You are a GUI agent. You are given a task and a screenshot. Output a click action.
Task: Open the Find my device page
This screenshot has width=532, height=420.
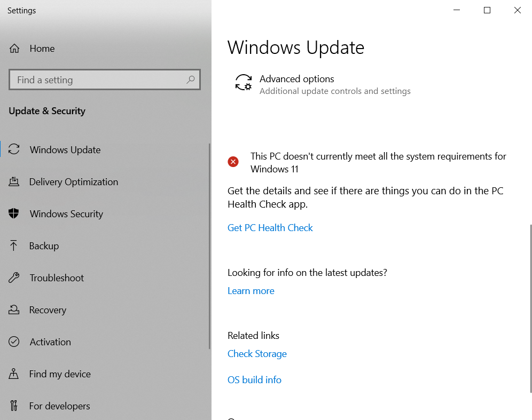[x=60, y=374]
